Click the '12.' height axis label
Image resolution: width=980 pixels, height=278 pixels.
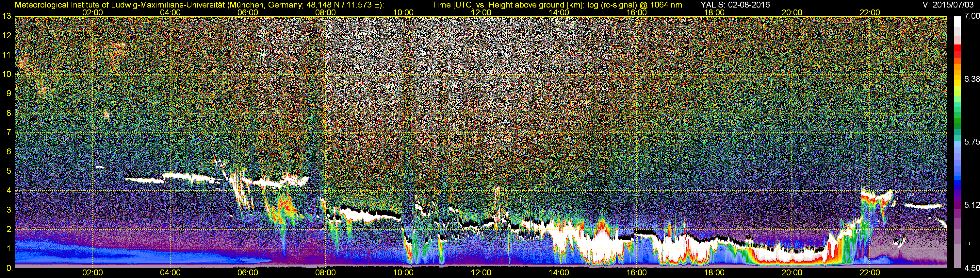click(7, 36)
